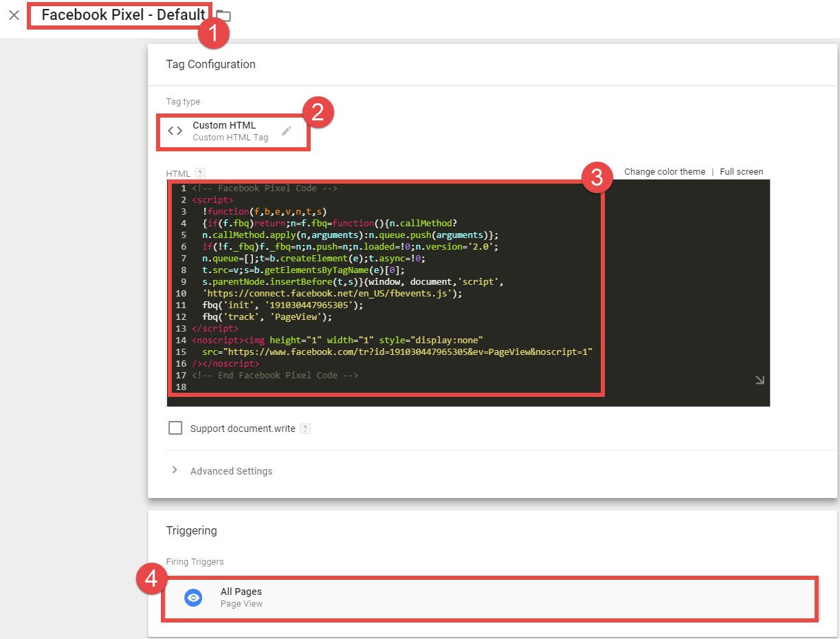This screenshot has width=840, height=639.
Task: Click the fbevents.js URL code line
Action: tap(332, 294)
